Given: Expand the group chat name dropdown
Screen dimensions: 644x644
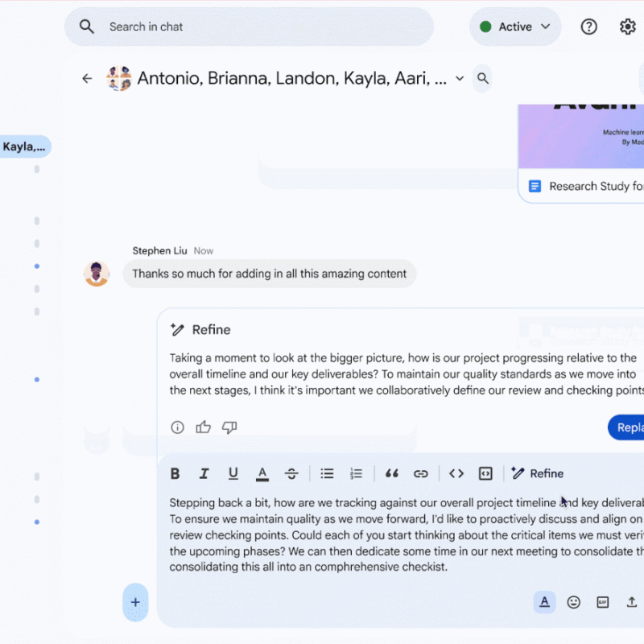Looking at the screenshot, I should pos(459,78).
